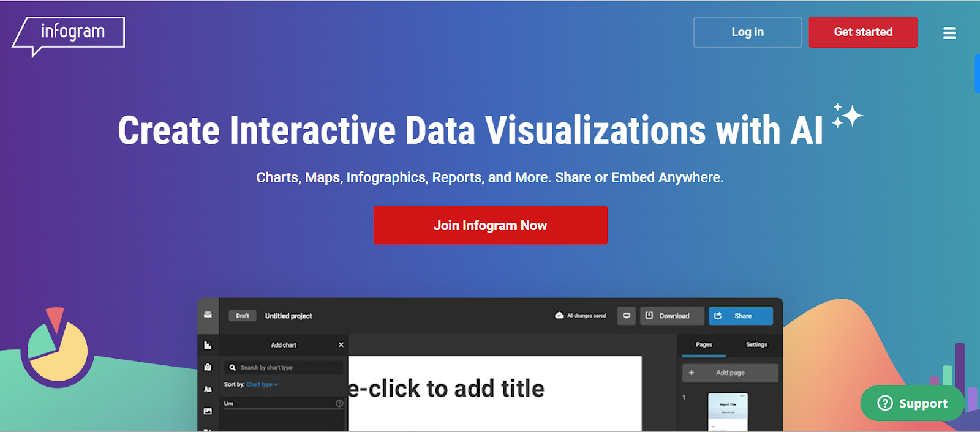This screenshot has height=432, width=980.
Task: Click the Line chart category label
Action: pyautogui.click(x=228, y=403)
